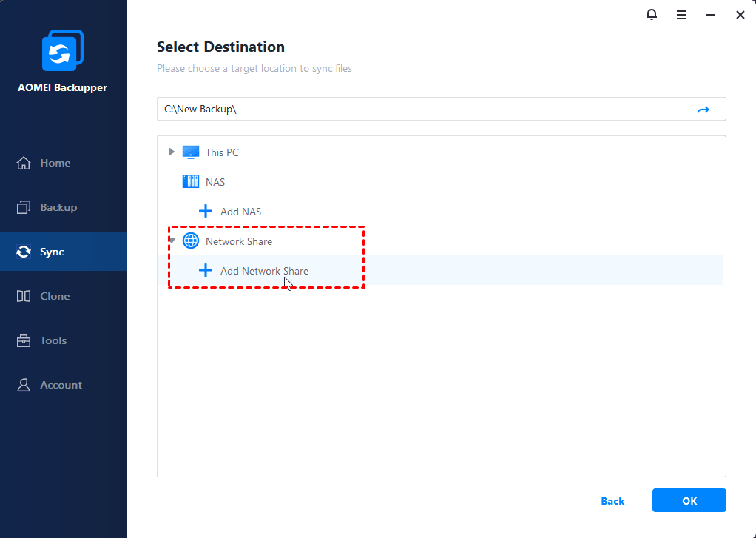Open the Account page
Screen dimensions: 756x538
61,385
